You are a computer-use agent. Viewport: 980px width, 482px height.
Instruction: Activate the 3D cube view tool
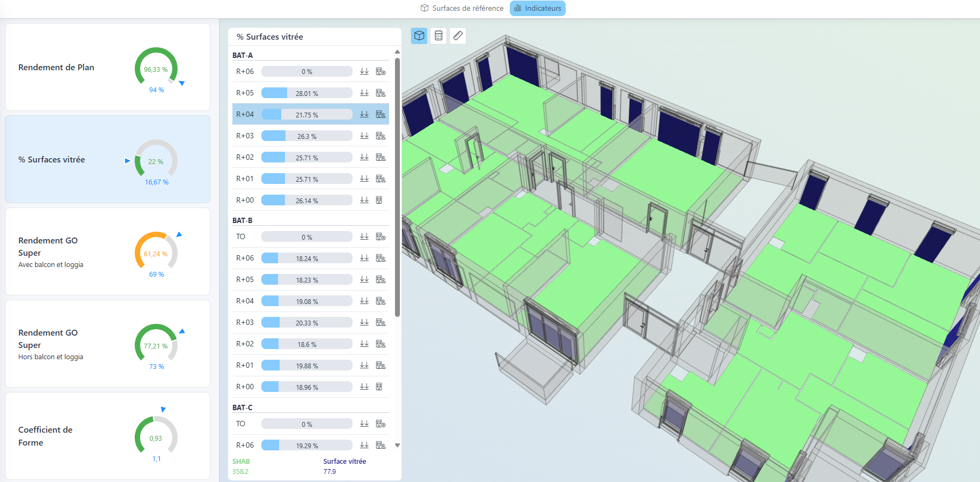coord(419,36)
